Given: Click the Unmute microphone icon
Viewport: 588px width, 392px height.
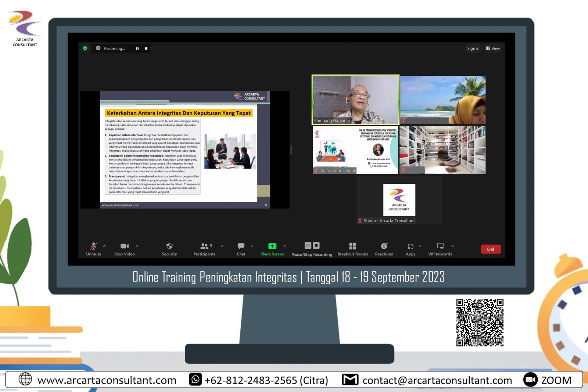Looking at the screenshot, I should coord(94,246).
